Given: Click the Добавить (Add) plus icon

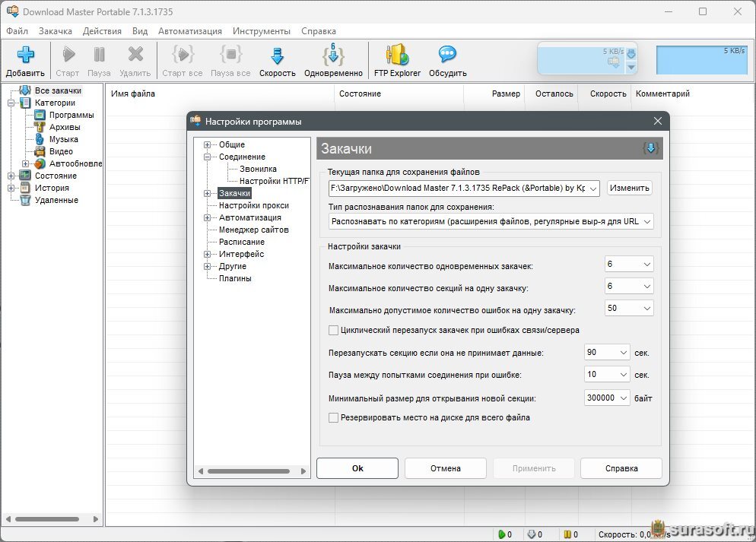Looking at the screenshot, I should 26,55.
